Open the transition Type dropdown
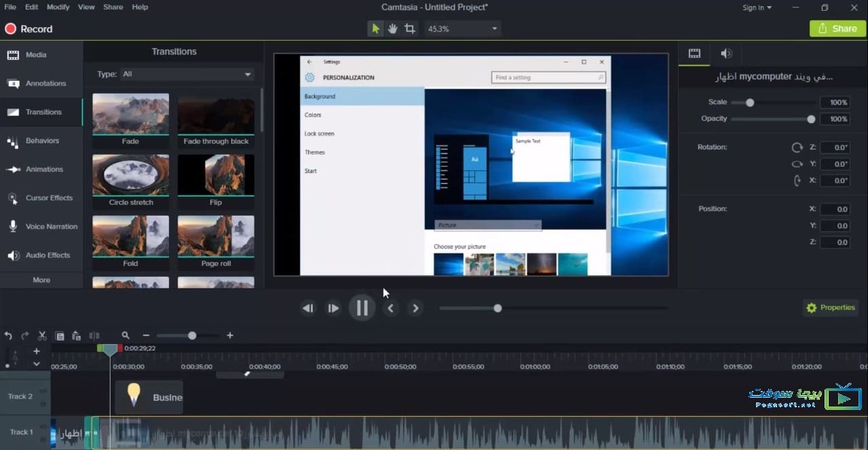This screenshot has width=868, height=450. [x=186, y=74]
